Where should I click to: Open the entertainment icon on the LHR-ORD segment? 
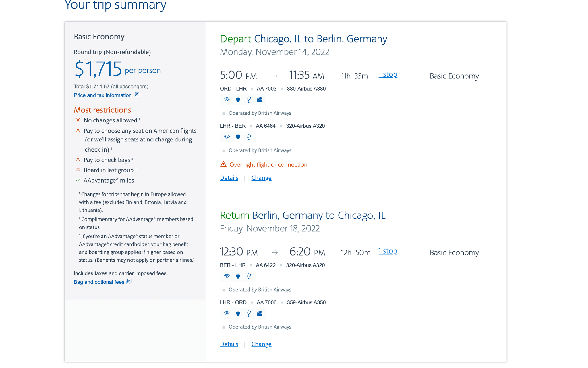tap(260, 313)
